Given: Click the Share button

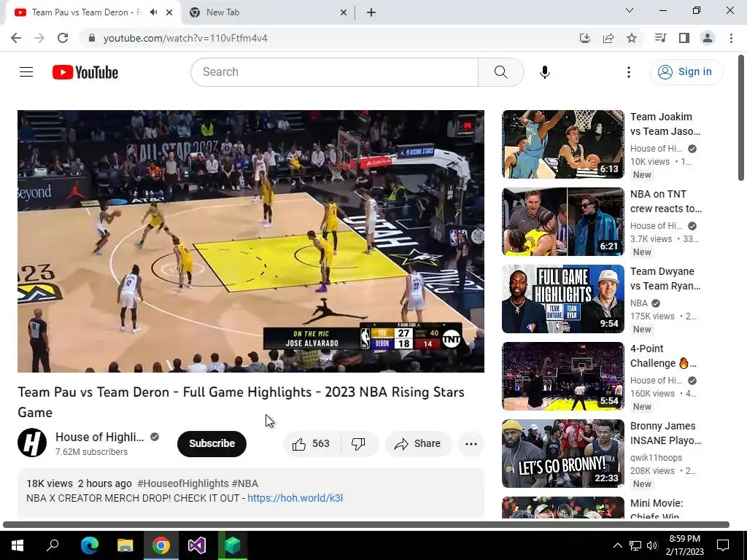Looking at the screenshot, I should point(418,444).
